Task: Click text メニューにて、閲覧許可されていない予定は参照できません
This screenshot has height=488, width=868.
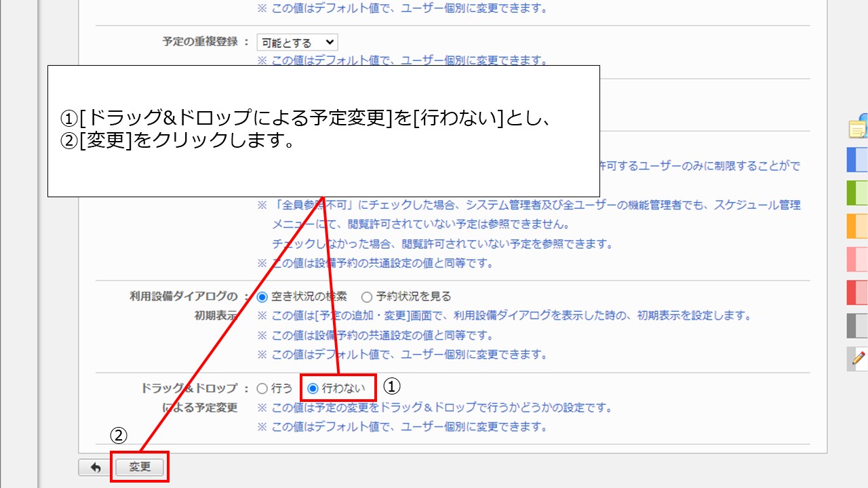Action: coord(420,224)
